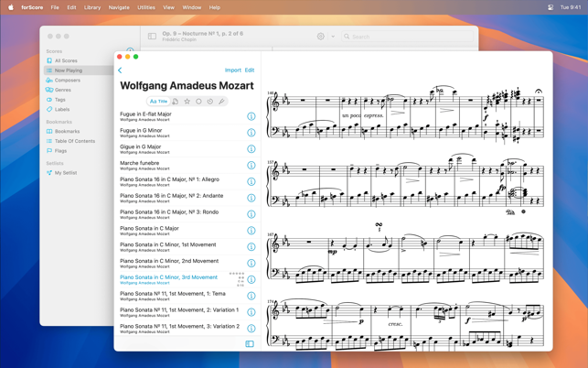
Task: Open info for C Minor 1st Movement
Action: (x=251, y=247)
